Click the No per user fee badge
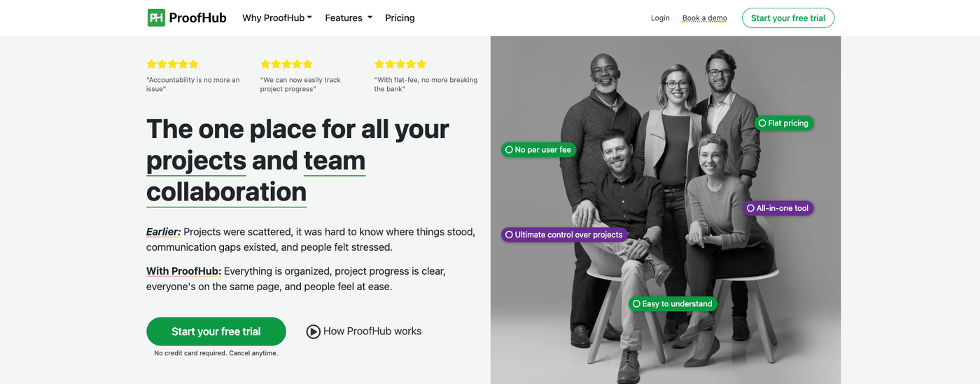Viewport: 980px width, 384px height. click(538, 150)
